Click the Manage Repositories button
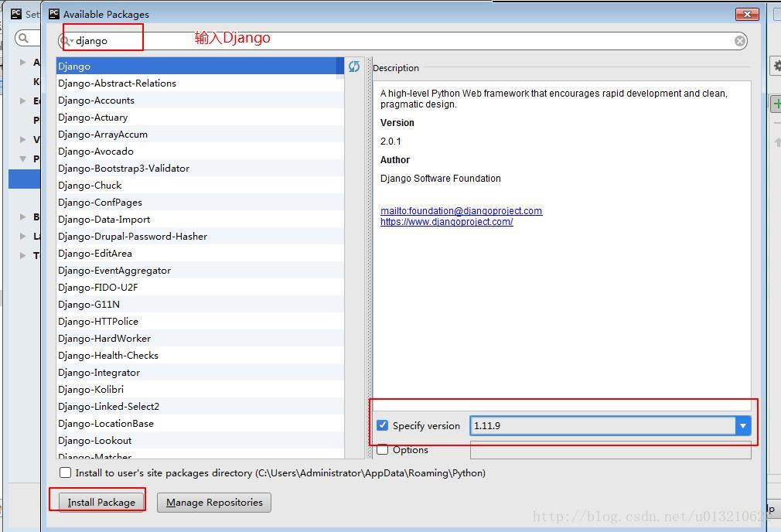 point(214,502)
